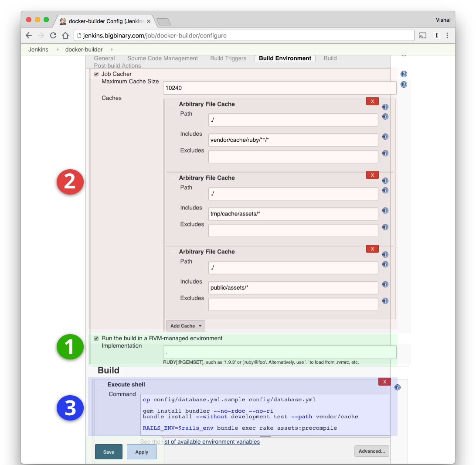Click the help icon next to Job Cacher
The width and height of the screenshot is (476, 465).
click(404, 74)
